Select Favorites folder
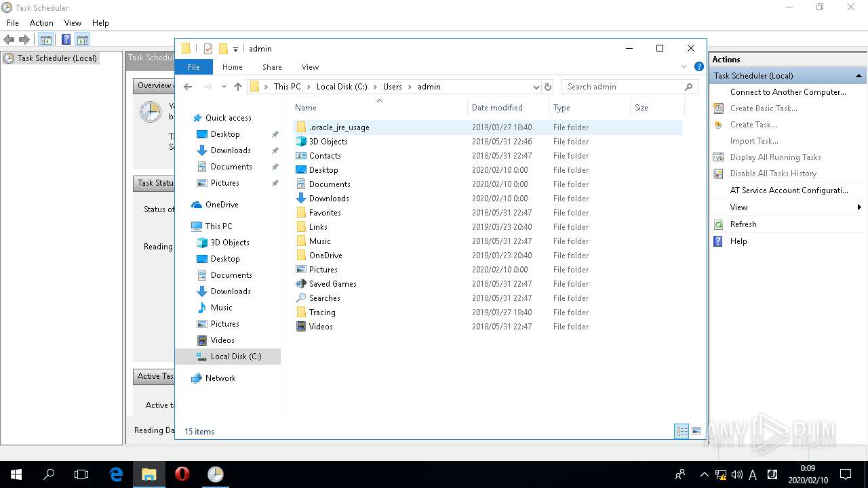This screenshot has height=488, width=868. (x=488, y=213)
